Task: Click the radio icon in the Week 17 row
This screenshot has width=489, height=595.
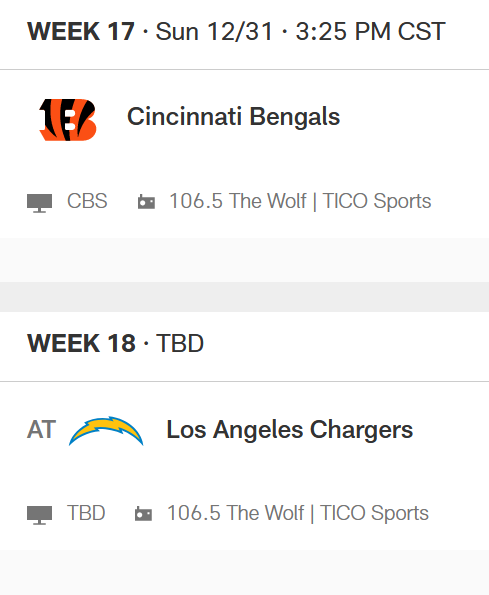Action: 146,201
